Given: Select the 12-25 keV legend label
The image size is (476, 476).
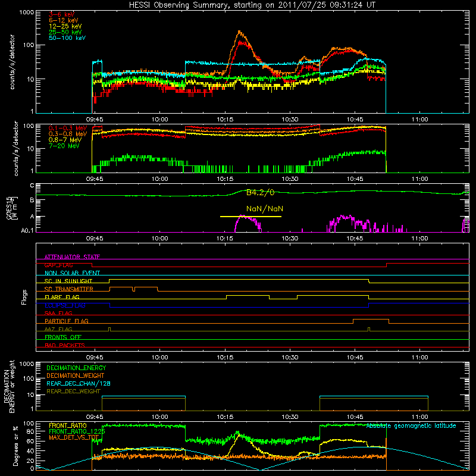Looking at the screenshot, I should (65, 26).
